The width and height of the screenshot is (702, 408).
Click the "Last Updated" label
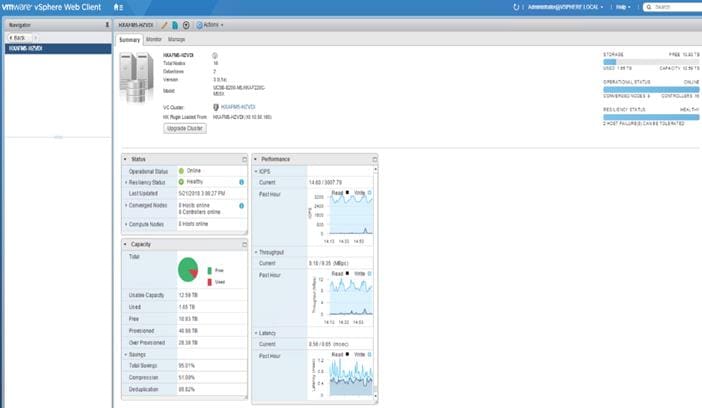(x=143, y=193)
